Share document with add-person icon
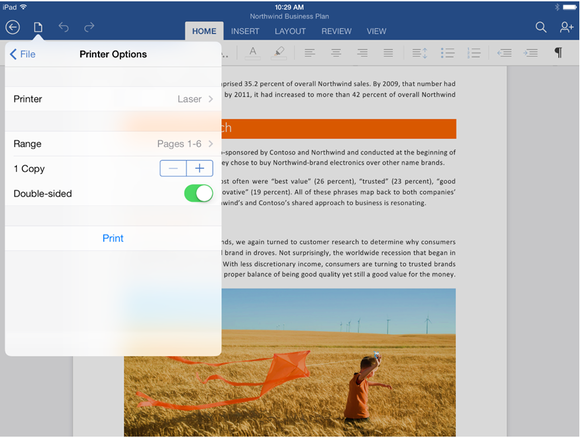The image size is (580, 438). click(x=566, y=27)
